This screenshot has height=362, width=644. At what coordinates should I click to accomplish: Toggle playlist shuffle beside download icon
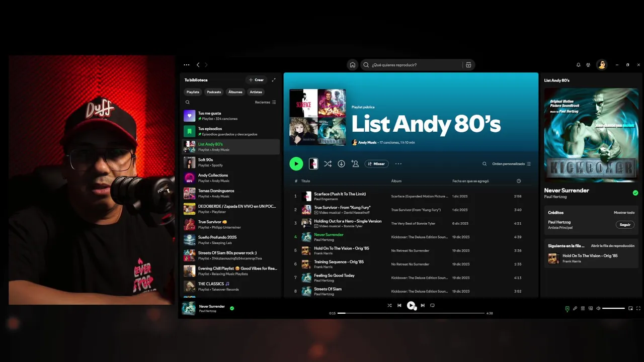coord(328,164)
